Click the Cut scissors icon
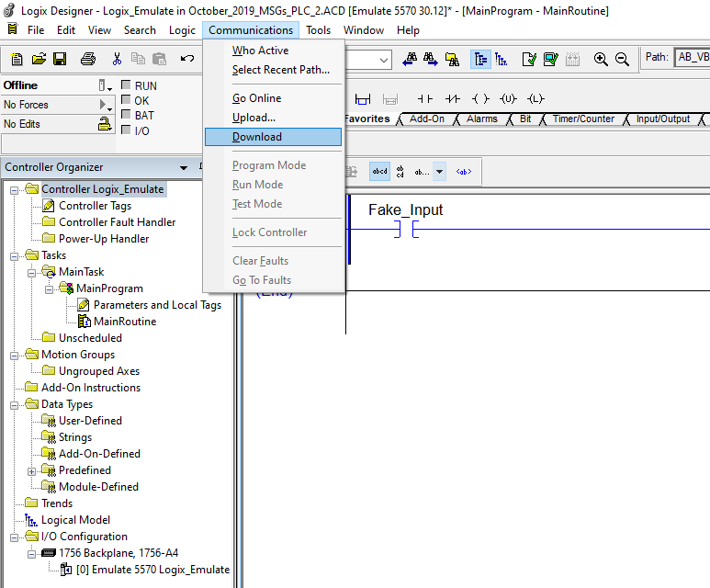Screen dimensions: 710x588 [x=117, y=59]
